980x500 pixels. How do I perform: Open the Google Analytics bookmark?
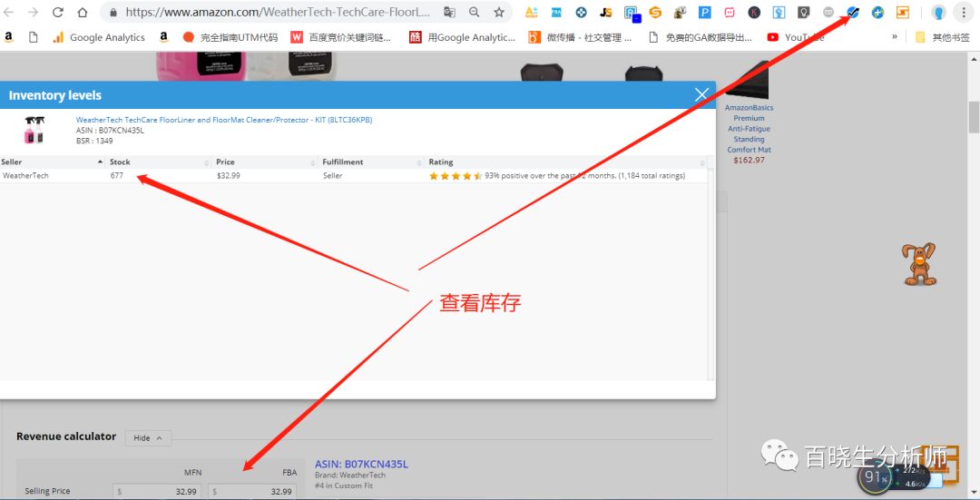(99, 37)
